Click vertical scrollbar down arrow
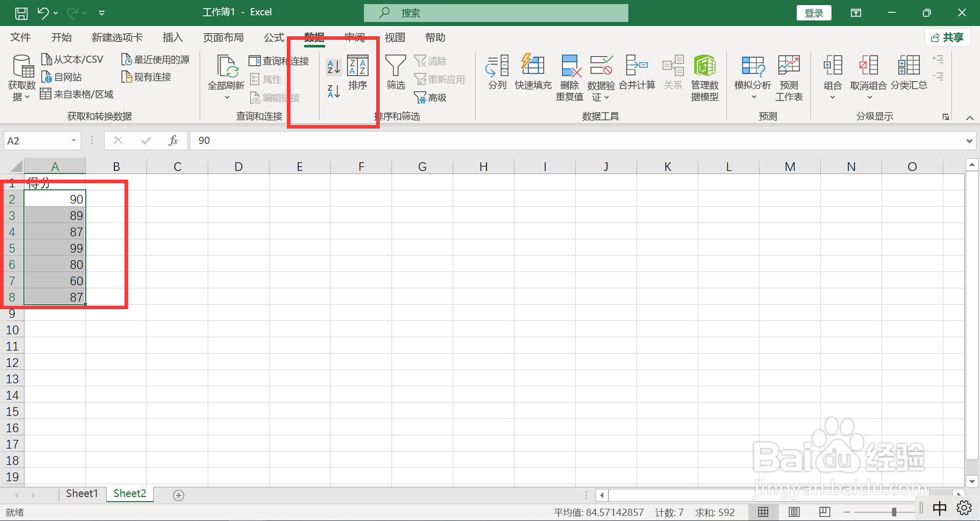 click(x=972, y=481)
